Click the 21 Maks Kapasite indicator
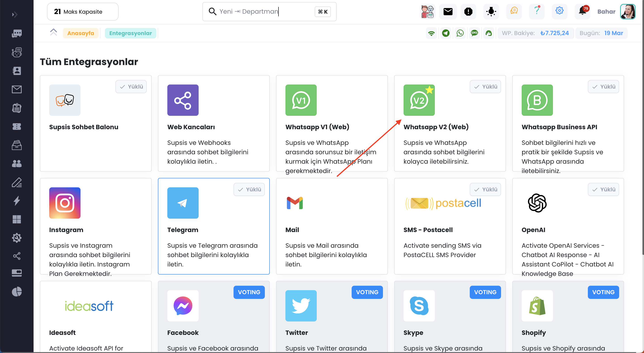 [x=83, y=12]
